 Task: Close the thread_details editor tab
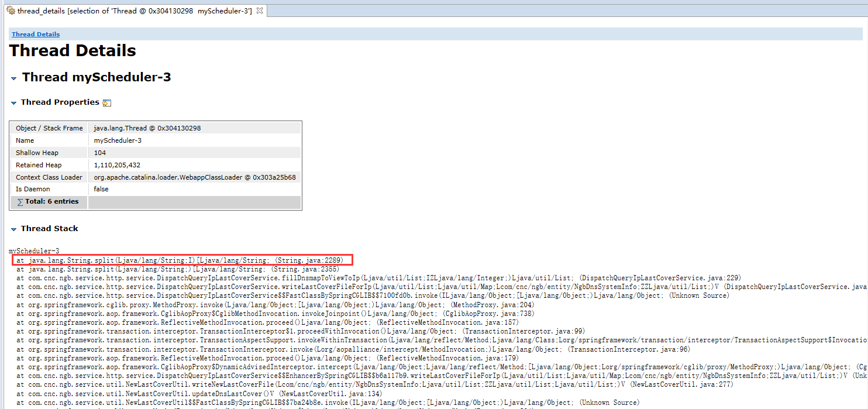point(260,11)
